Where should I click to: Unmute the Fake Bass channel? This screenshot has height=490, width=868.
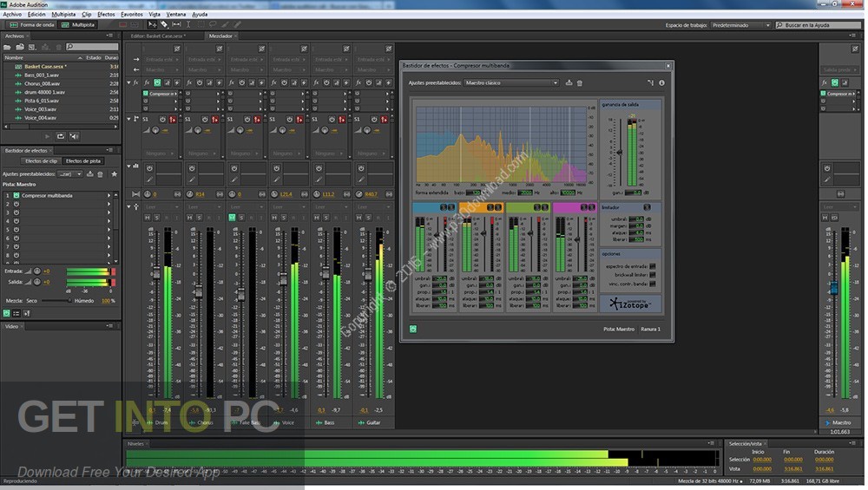point(232,218)
